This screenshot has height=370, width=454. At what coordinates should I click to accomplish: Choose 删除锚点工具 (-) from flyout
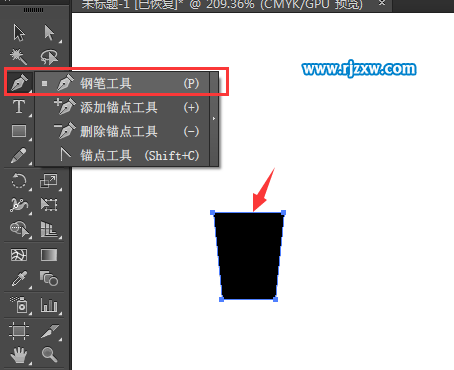(x=122, y=131)
